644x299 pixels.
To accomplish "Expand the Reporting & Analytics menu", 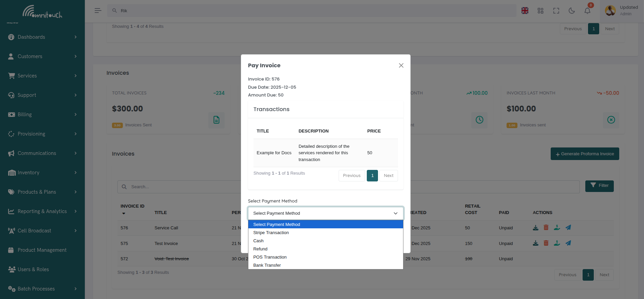I will click(x=42, y=211).
